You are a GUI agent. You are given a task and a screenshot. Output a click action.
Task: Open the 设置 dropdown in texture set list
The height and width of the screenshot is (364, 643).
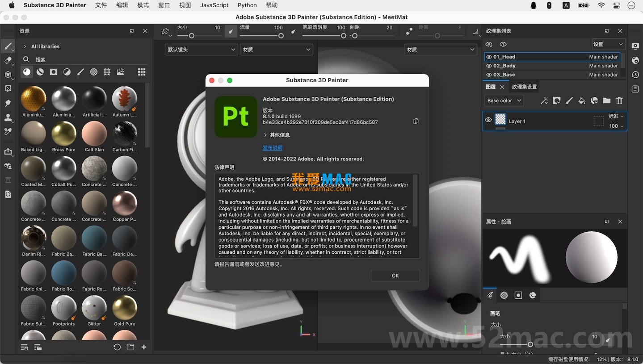pos(608,44)
